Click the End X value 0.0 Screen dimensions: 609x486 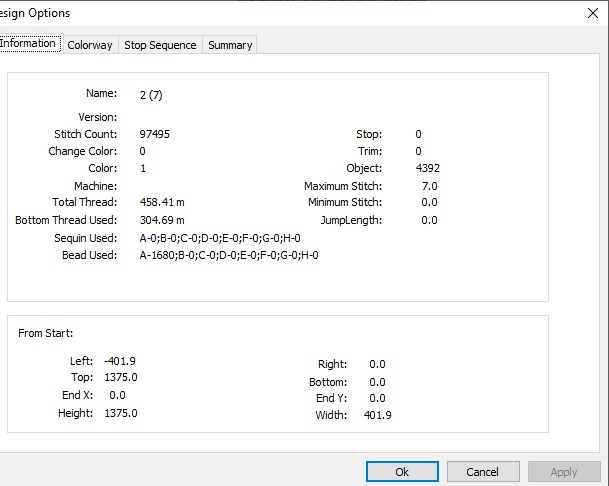click(x=117, y=395)
